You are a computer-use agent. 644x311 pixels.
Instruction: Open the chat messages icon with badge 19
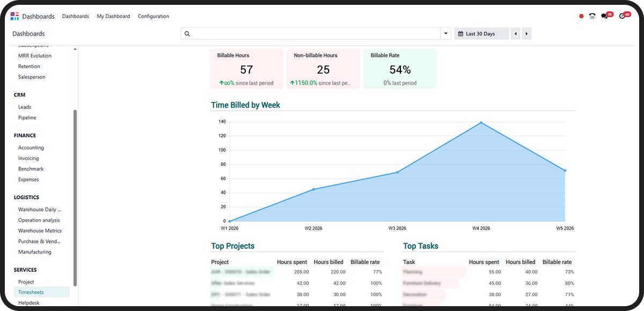[606, 16]
